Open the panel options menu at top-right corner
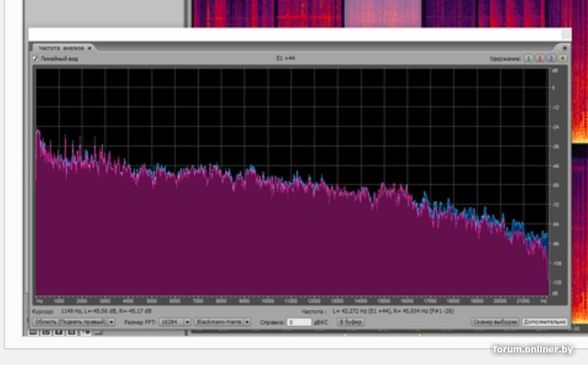 pos(564,48)
